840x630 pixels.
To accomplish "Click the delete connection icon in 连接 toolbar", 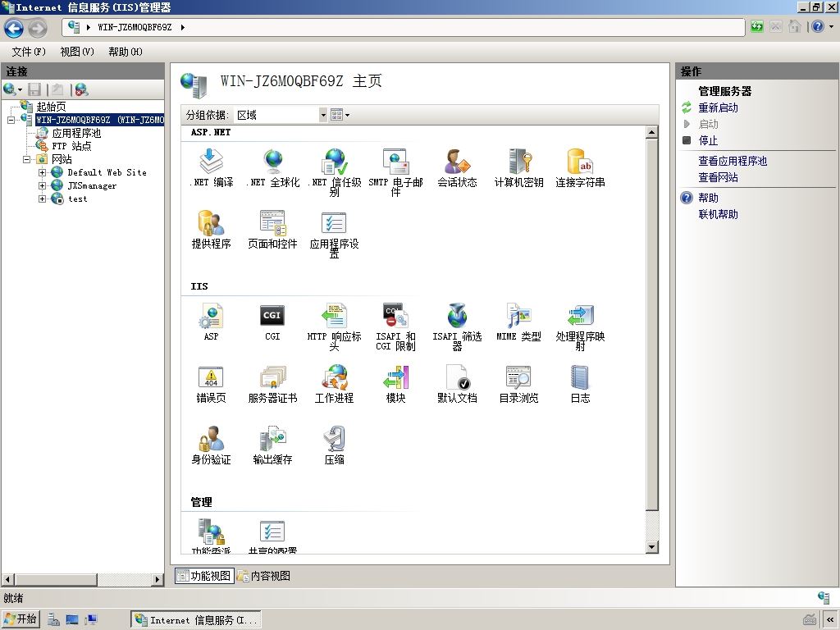I will tap(81, 89).
